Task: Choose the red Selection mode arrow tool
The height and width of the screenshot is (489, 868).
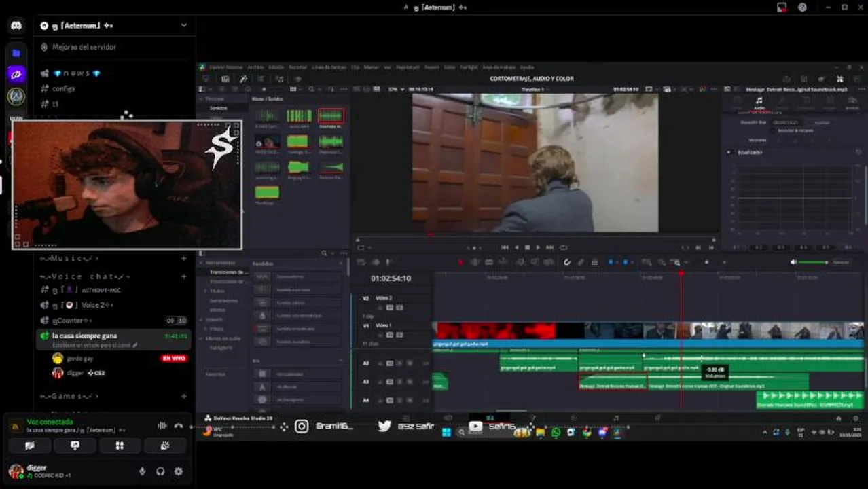Action: 461,262
